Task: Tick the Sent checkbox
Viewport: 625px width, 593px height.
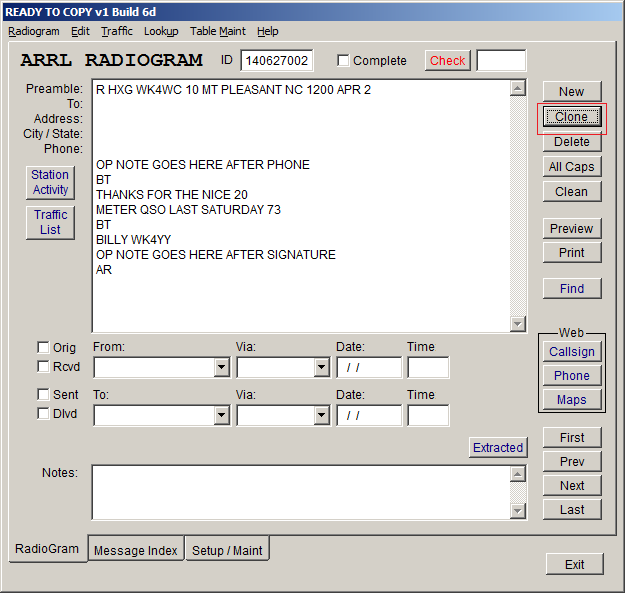Action: click(43, 394)
